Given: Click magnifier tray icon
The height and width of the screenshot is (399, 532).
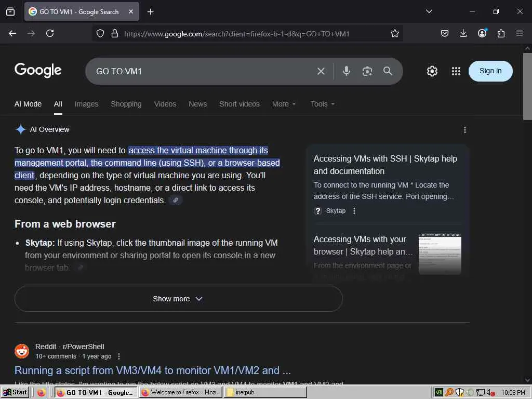Looking at the screenshot, I should pos(449,393).
